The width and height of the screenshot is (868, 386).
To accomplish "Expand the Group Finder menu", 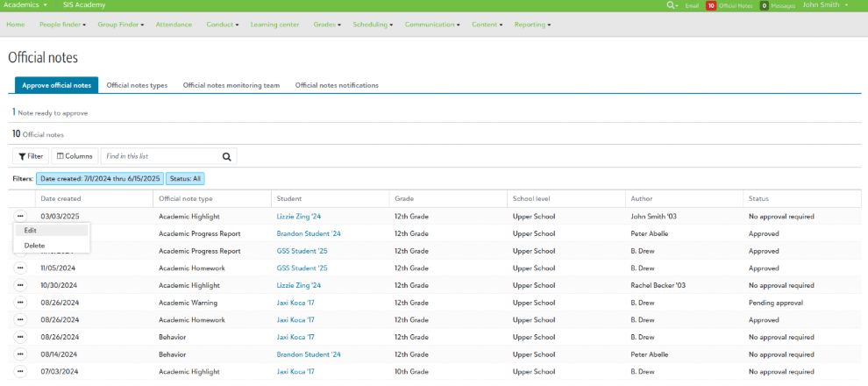I will tap(121, 25).
